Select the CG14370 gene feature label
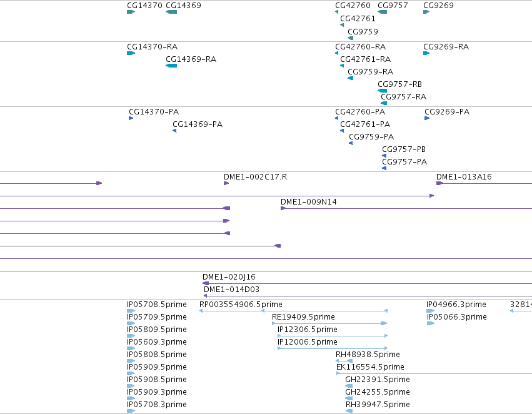The image size is (532, 414). [144, 6]
